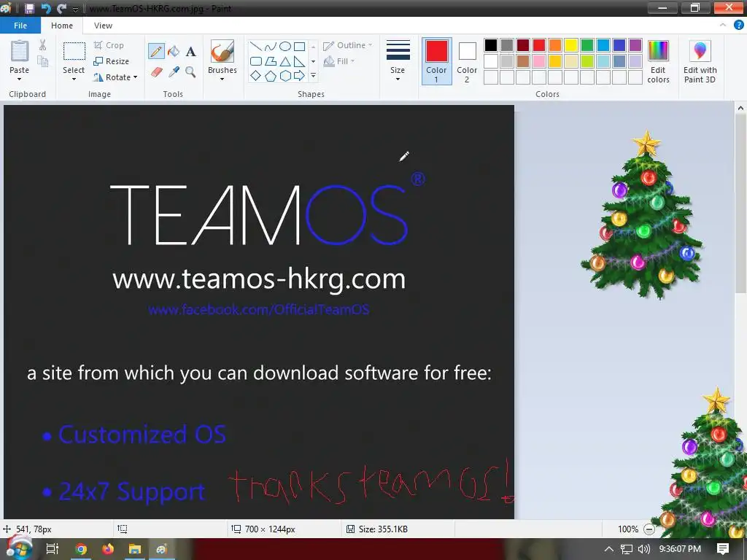
Task: Choose the Rounded rectangle shape
Action: click(256, 61)
